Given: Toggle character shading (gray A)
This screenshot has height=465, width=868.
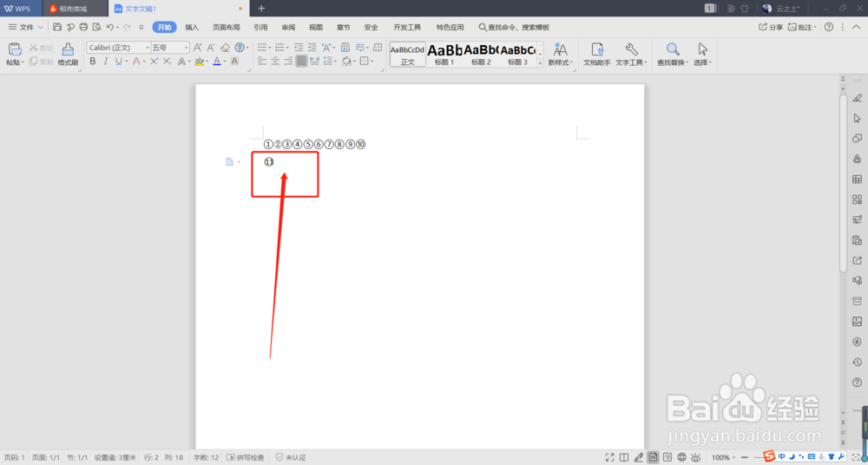Looking at the screenshot, I should (x=234, y=61).
